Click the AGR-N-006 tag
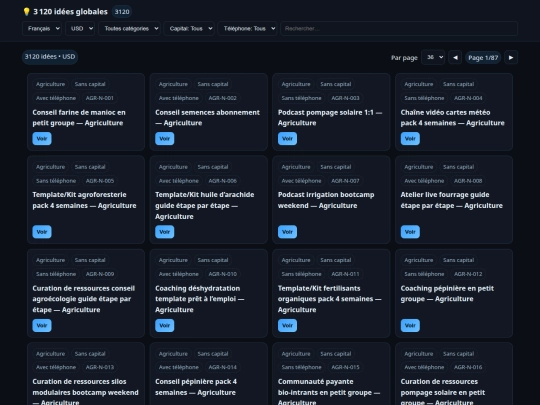Viewport: 540px width, 405px height. coord(222,181)
